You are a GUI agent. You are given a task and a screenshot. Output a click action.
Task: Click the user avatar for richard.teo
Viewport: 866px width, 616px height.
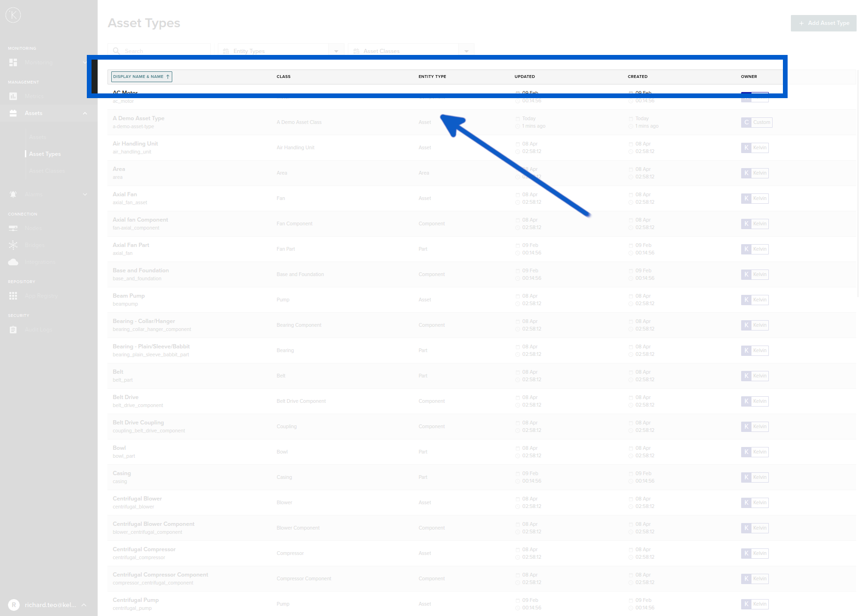coord(14,605)
